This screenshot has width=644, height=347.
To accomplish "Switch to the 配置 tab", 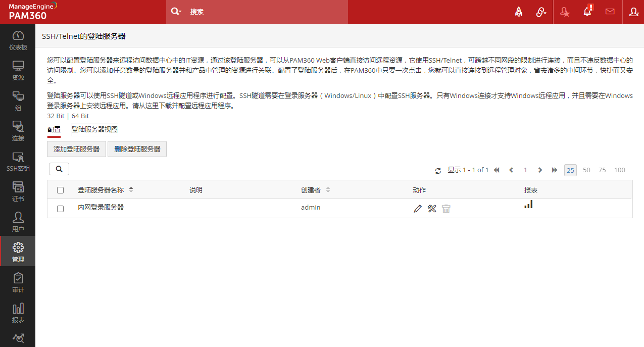I will [54, 130].
